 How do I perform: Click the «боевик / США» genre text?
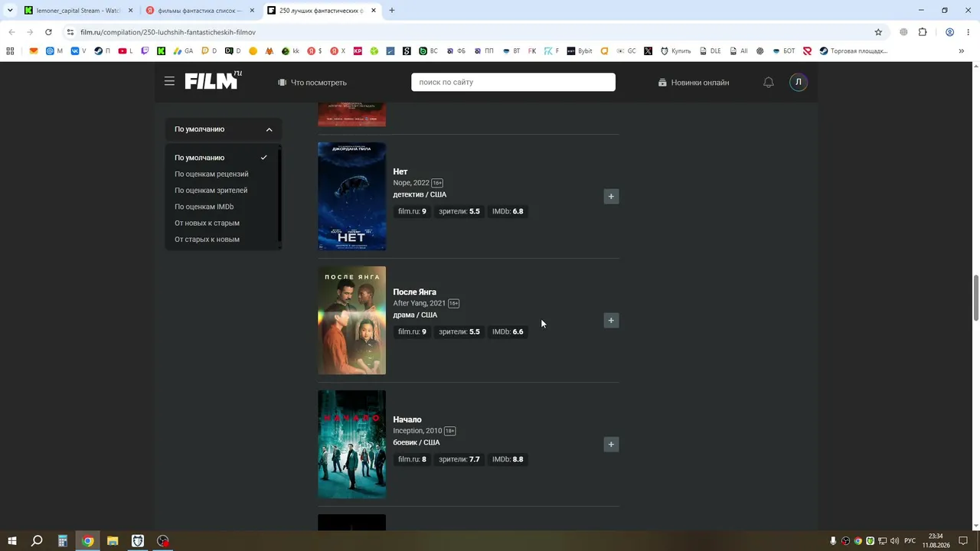[x=416, y=442]
